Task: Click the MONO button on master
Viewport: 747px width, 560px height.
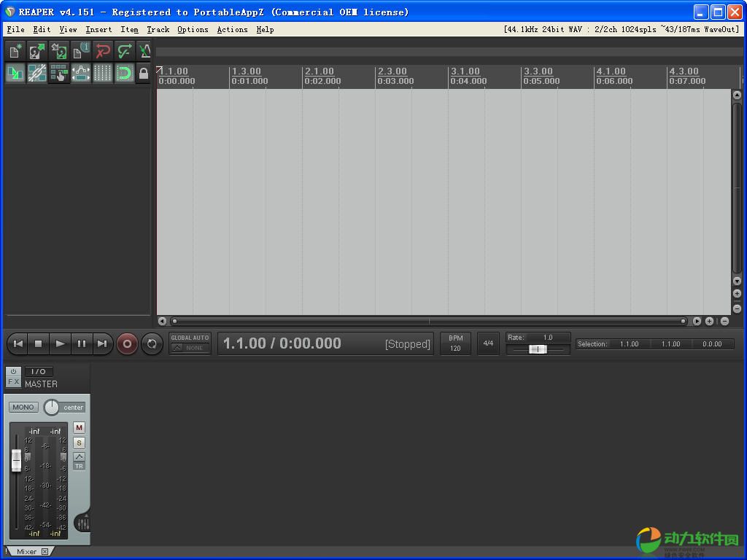Action: [23, 407]
